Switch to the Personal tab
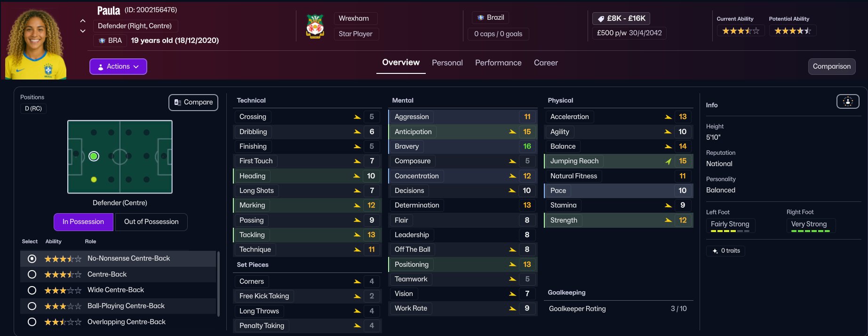868x336 pixels. coord(447,63)
